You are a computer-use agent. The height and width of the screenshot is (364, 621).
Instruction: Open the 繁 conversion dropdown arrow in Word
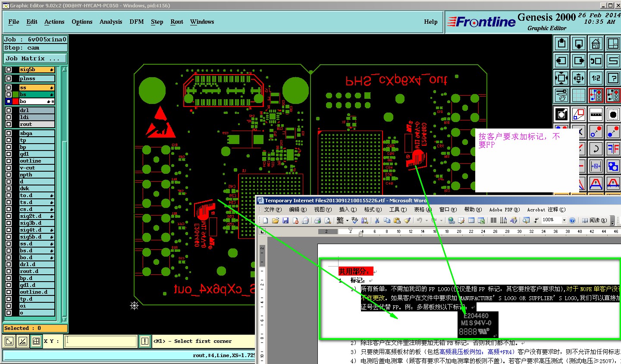tap(347, 220)
